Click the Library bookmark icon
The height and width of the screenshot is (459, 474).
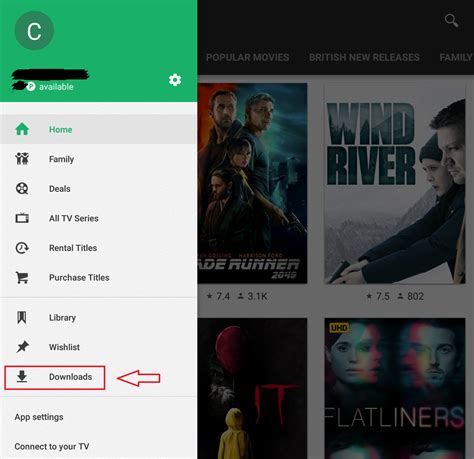click(x=22, y=317)
